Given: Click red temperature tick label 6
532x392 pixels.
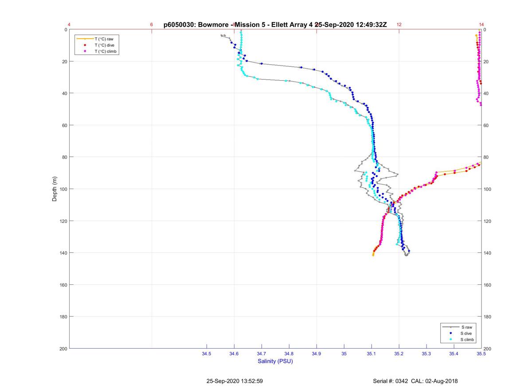Looking at the screenshot, I should 152,25.
